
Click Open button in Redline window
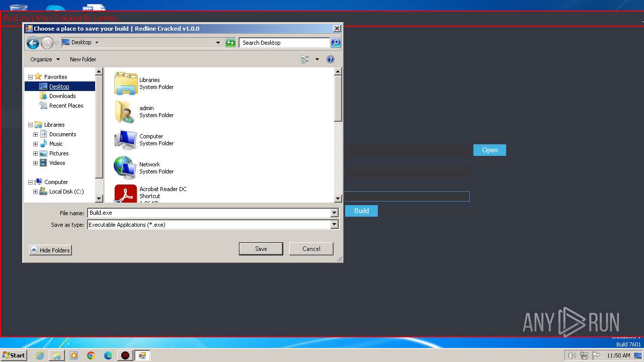click(490, 150)
